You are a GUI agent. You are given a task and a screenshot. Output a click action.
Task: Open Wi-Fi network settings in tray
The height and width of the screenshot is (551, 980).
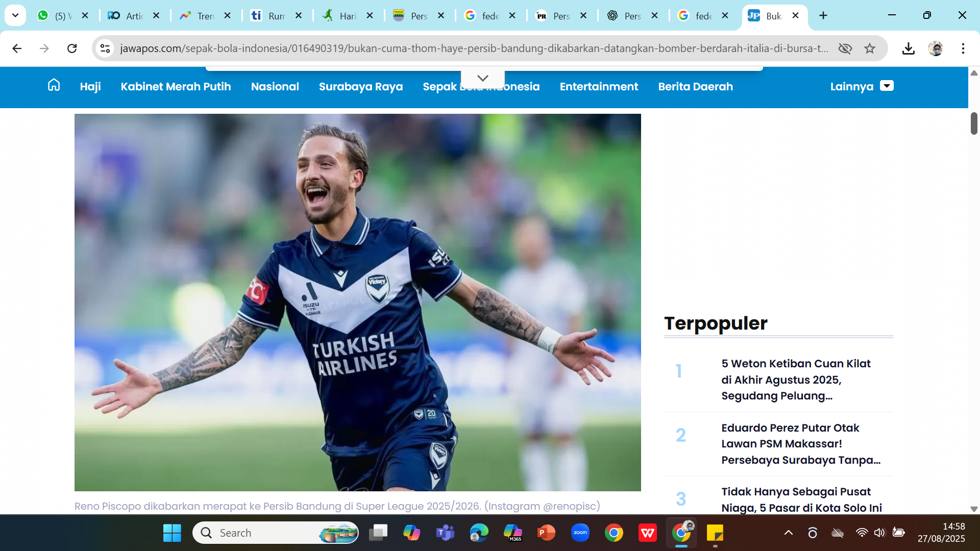click(x=862, y=533)
